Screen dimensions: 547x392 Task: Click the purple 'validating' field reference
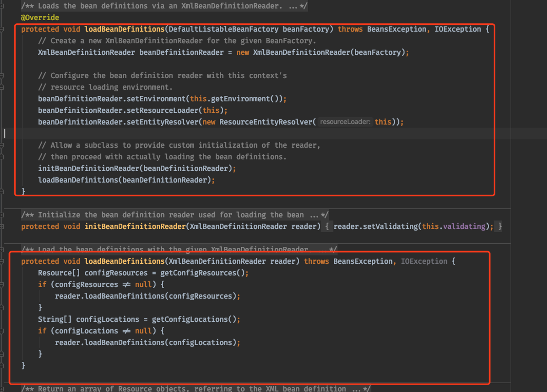[x=464, y=227]
